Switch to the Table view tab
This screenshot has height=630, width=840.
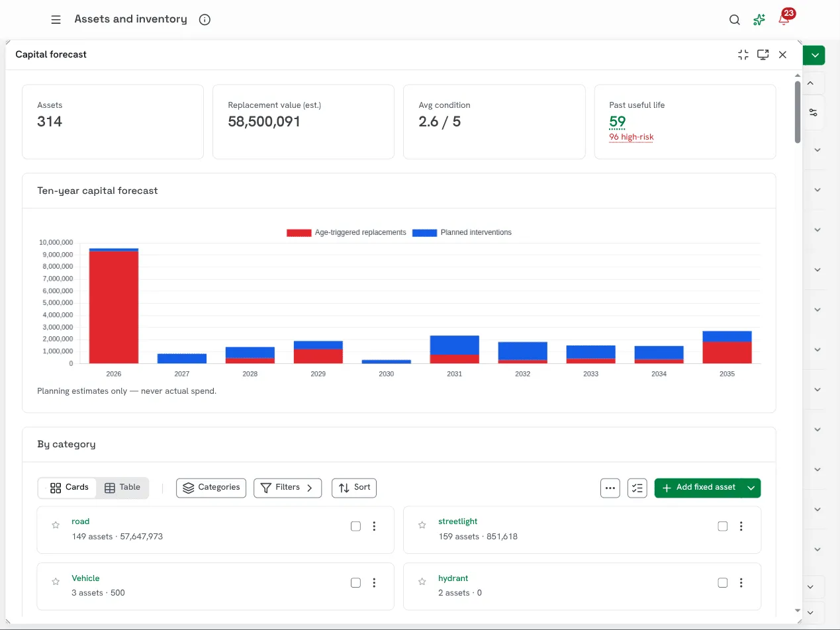[122, 488]
